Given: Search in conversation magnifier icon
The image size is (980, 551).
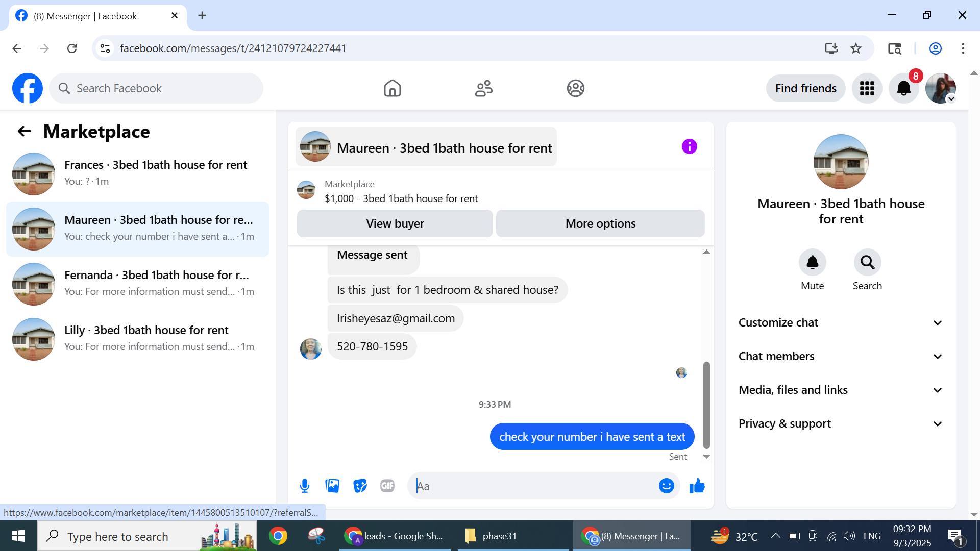Looking at the screenshot, I should pos(867,262).
